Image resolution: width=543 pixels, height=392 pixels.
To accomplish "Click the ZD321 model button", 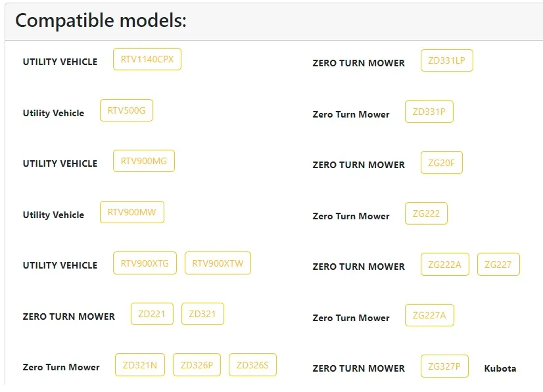I will (202, 314).
